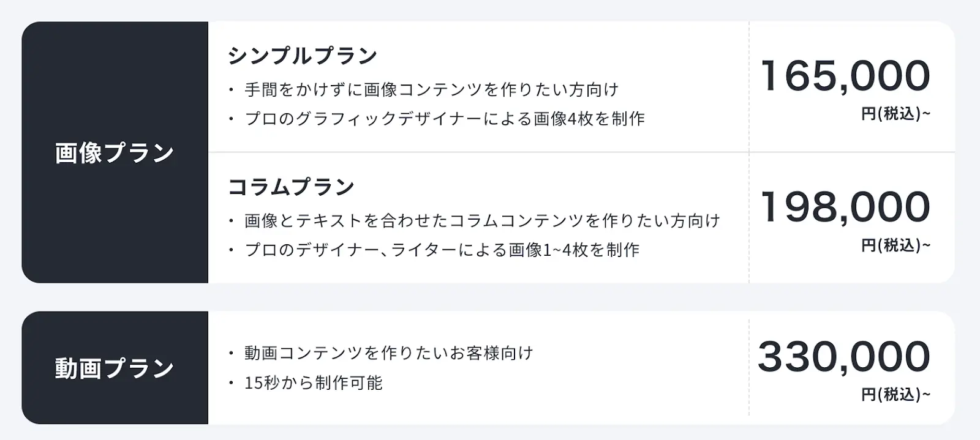Open the シンプルプラン heading
The height and width of the screenshot is (440, 980).
[303, 56]
